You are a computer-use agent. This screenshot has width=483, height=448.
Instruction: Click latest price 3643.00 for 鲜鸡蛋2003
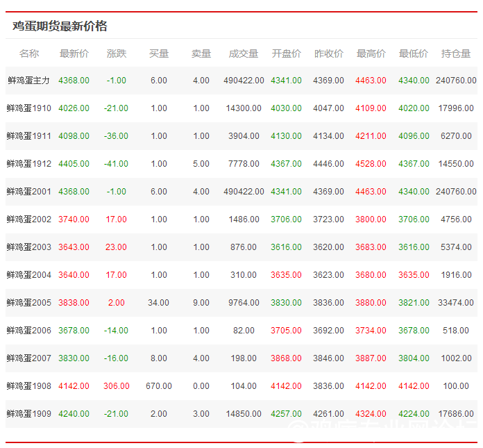click(x=74, y=247)
